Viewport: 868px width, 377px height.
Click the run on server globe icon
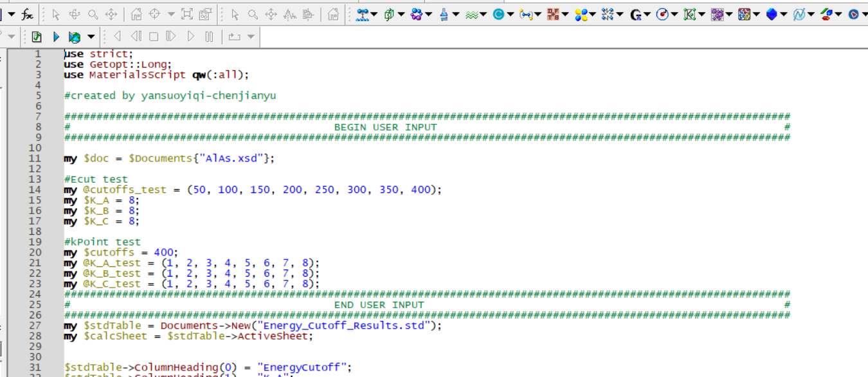point(75,37)
